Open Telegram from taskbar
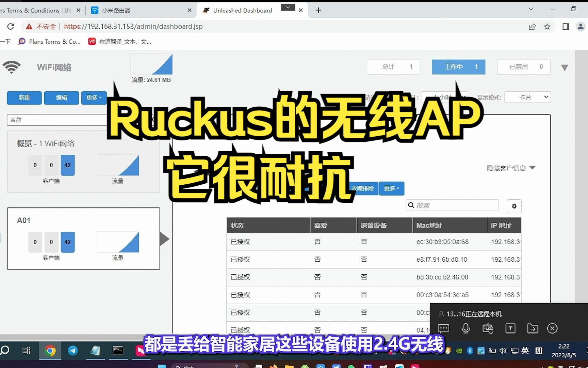The width and height of the screenshot is (588, 368). (72, 351)
